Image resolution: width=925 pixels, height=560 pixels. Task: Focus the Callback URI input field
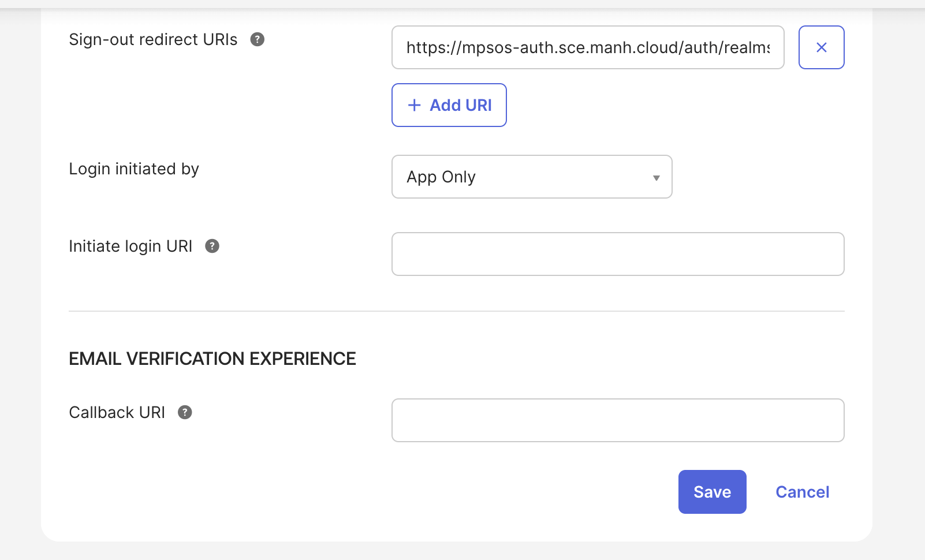click(x=618, y=420)
